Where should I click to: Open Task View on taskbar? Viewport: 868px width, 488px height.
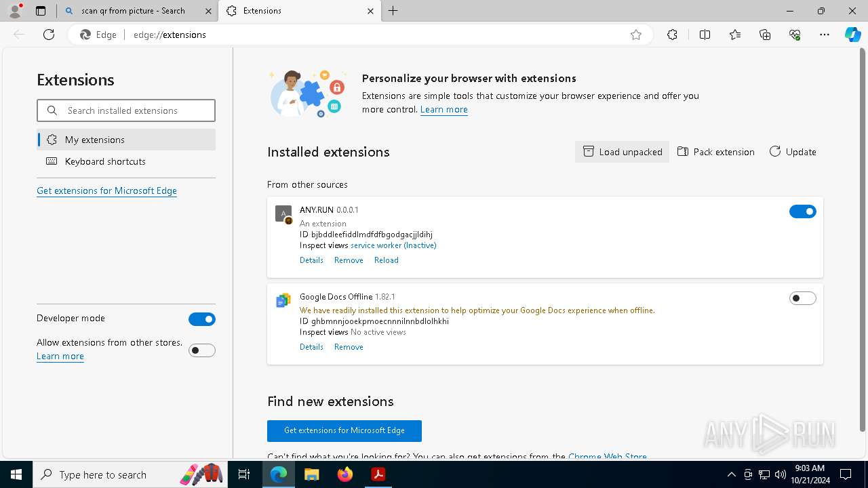tap(244, 474)
